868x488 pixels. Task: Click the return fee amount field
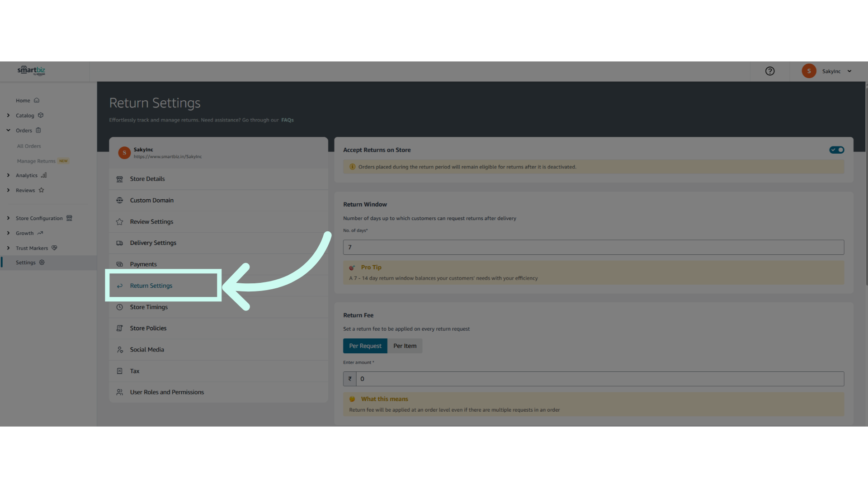[600, 379]
